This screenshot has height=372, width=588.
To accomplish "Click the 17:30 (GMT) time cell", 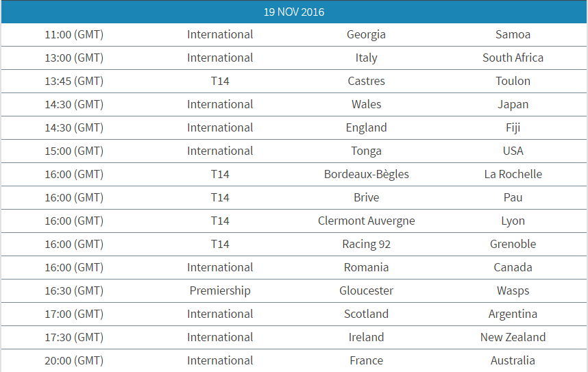I will pos(74,337).
